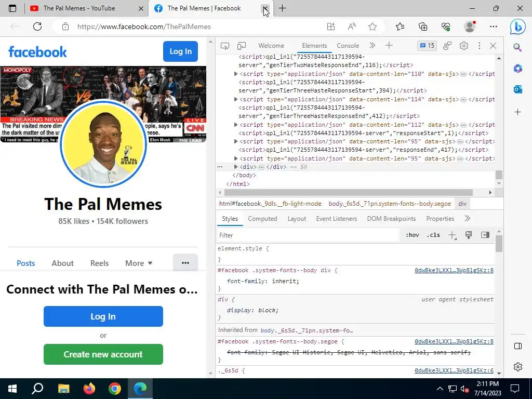Image resolution: width=532 pixels, height=399 pixels.
Task: Open the page three-dots options button
Action: pos(185,262)
